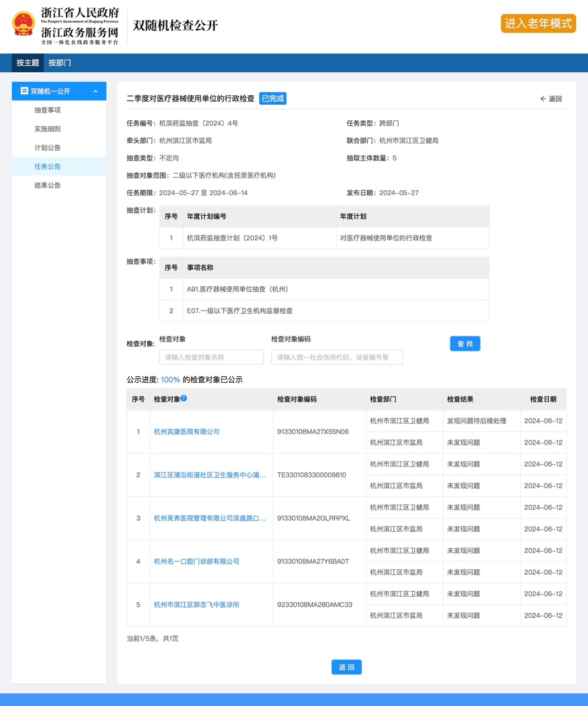Open 实施细则 in the sidebar
This screenshot has height=706, width=588.
(x=47, y=129)
